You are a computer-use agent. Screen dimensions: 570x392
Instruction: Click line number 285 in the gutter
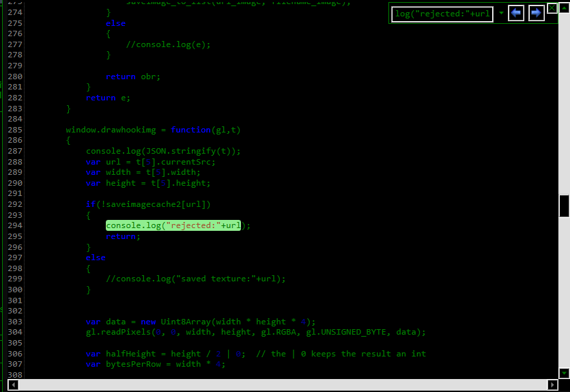(x=15, y=130)
